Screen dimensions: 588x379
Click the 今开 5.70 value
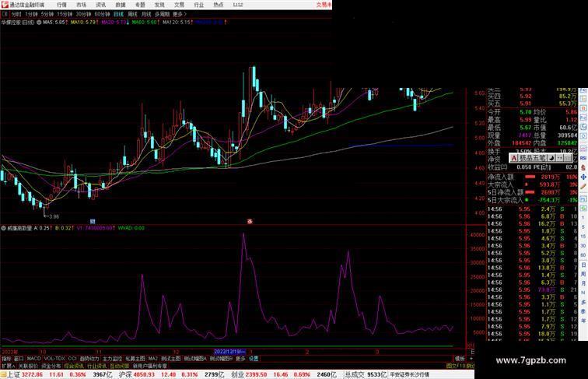525,112
